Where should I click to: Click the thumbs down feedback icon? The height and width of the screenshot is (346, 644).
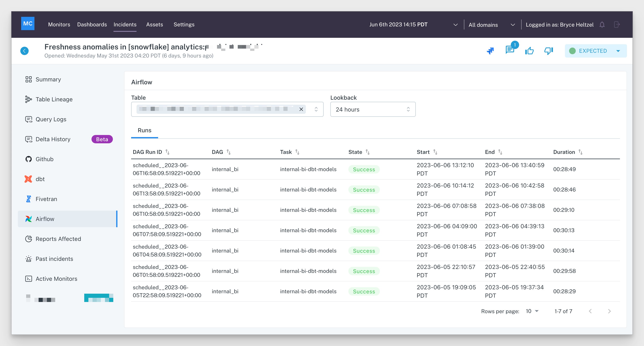[x=549, y=51]
